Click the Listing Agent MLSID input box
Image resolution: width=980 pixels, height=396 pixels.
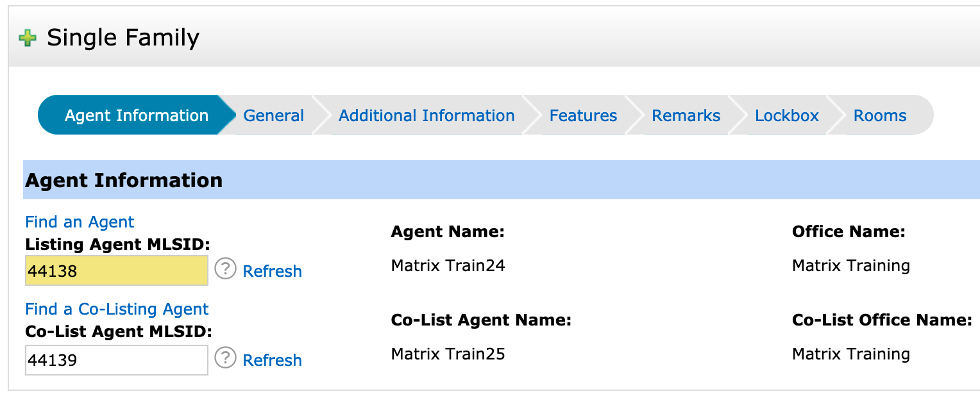tap(116, 270)
